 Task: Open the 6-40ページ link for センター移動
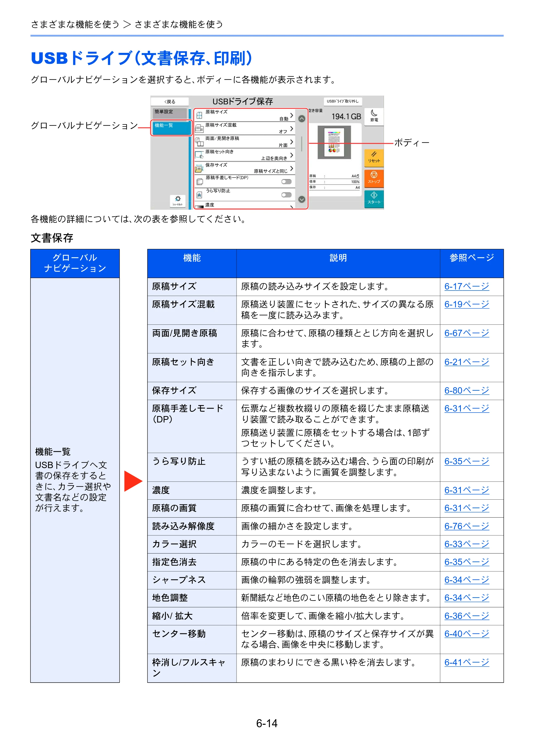coord(466,633)
